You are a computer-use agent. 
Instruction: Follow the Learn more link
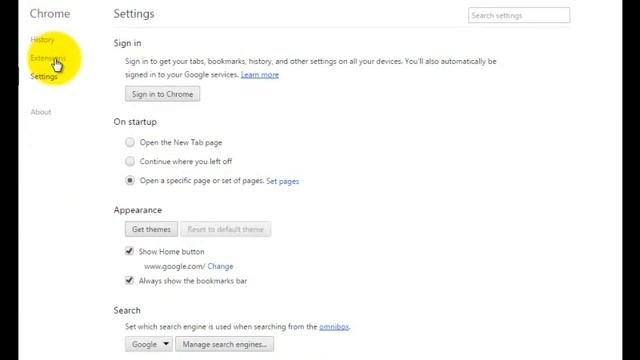pos(260,75)
